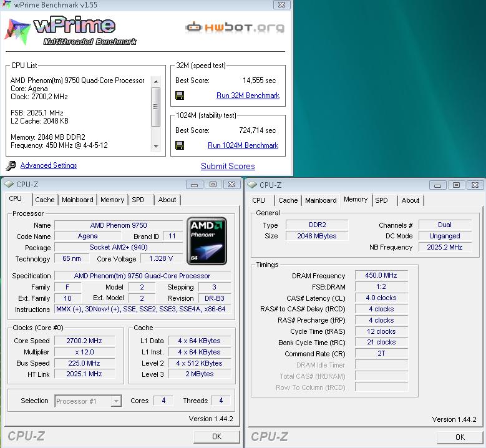Click the Core Speed 2700.2 MHz field
The height and width of the screenshot is (448, 486).
point(84,341)
